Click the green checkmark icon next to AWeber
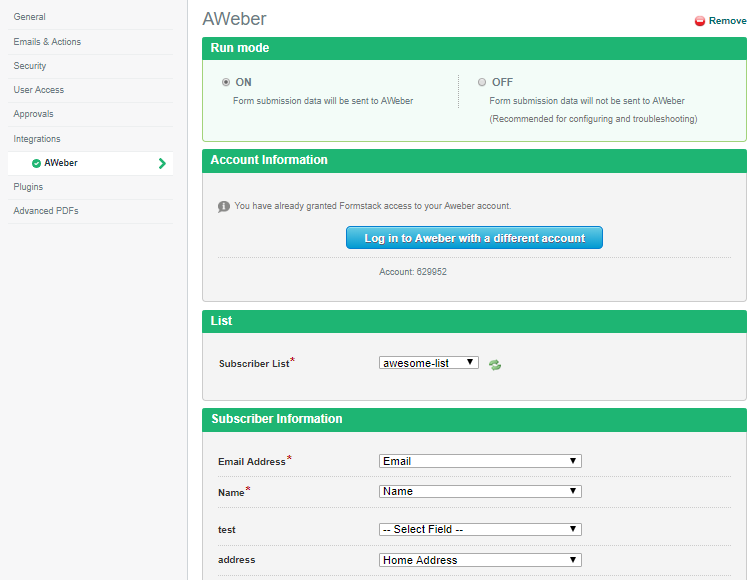The image size is (756, 580). pos(37,163)
